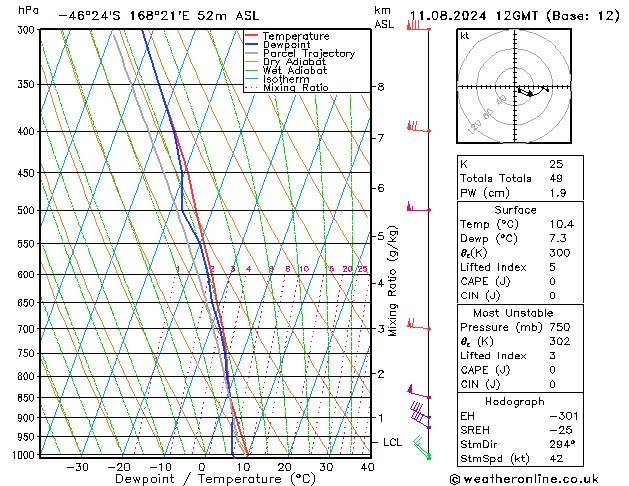629x486 pixels.
Task: Click the Totals Totals value 49
Action: (556, 178)
